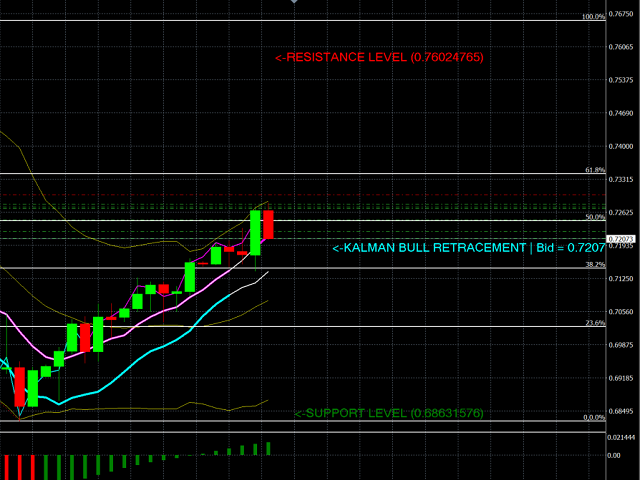Click the latest red candle body
This screenshot has width=640, height=480.
[x=268, y=224]
